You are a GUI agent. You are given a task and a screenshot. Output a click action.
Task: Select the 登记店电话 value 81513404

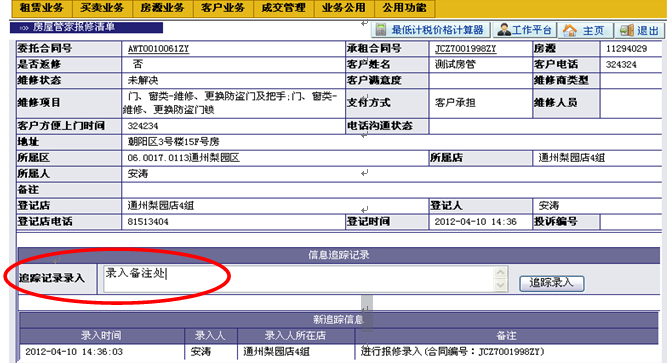(x=148, y=222)
